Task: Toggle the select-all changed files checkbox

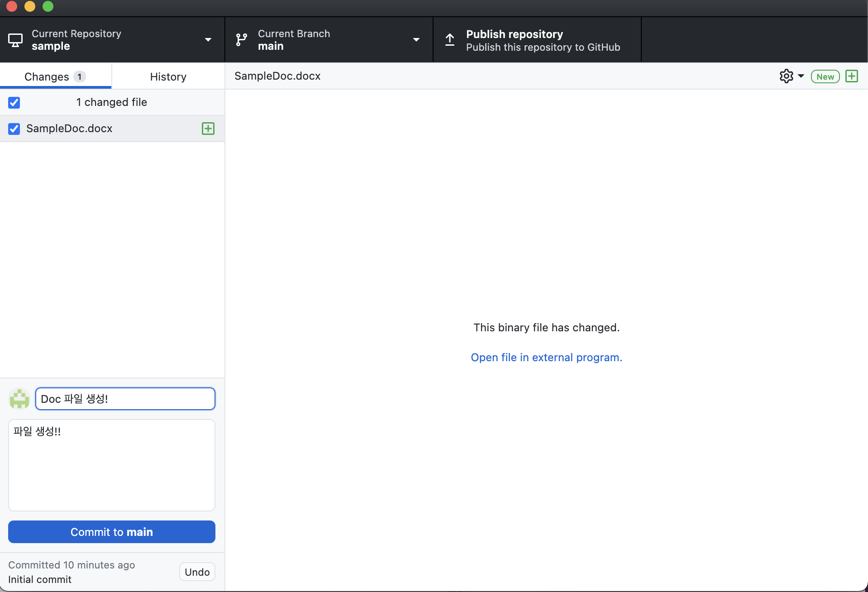Action: [x=14, y=102]
